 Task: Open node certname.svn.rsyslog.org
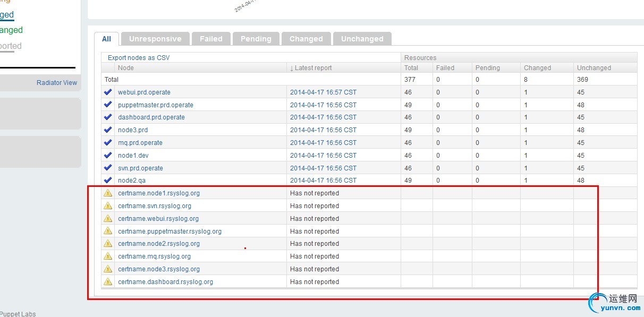155,206
